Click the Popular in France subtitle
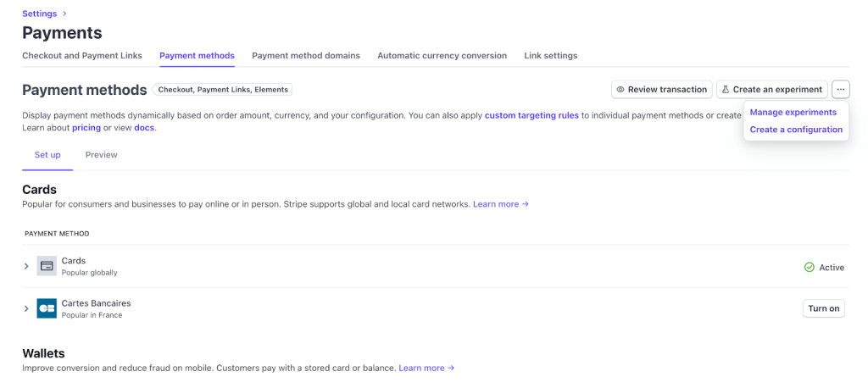This screenshot has height=388, width=868. coord(92,315)
